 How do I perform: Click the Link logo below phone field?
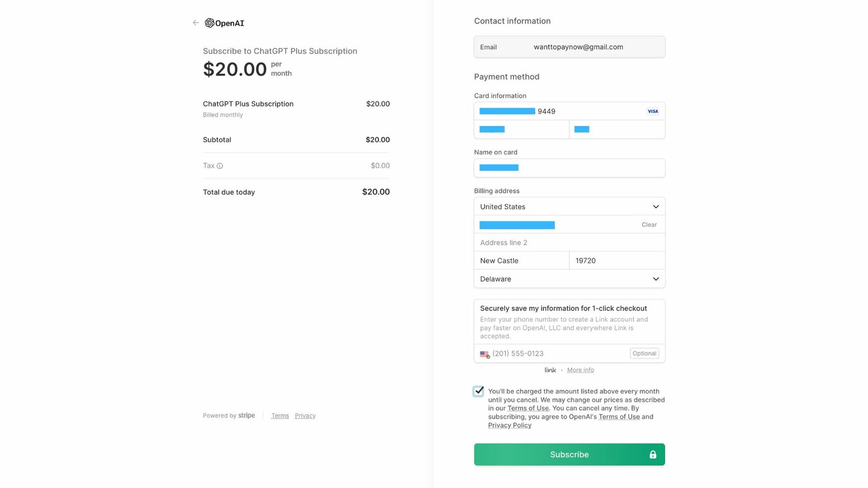pos(550,370)
